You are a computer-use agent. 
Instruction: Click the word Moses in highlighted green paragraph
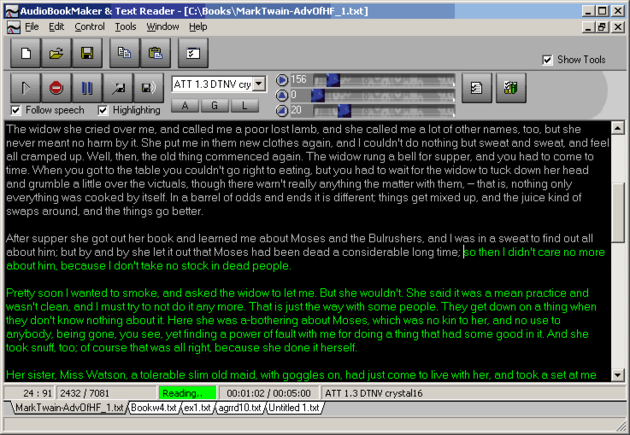point(350,321)
